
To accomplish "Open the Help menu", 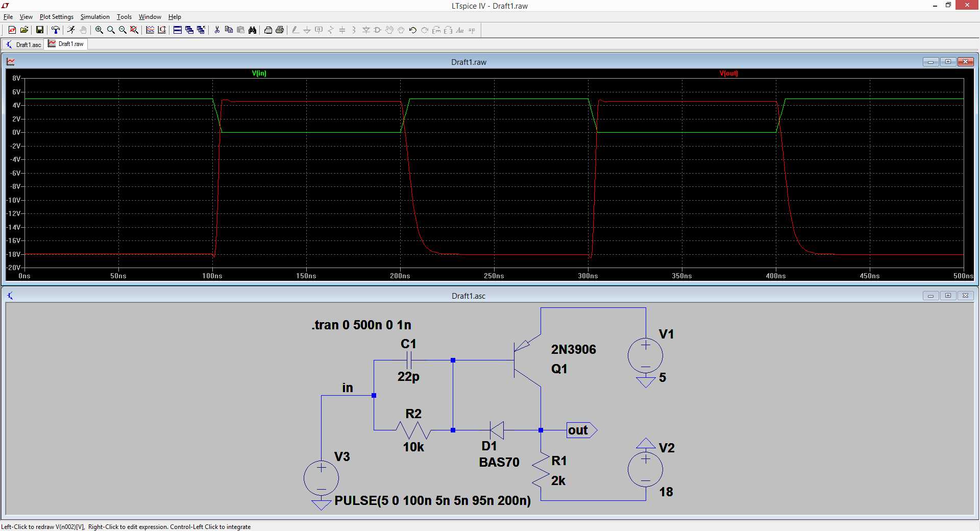I will click(175, 17).
